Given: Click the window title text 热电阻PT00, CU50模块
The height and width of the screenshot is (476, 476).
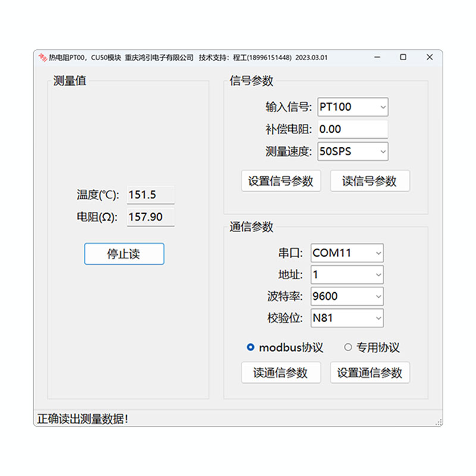Looking at the screenshot, I should point(84,57).
